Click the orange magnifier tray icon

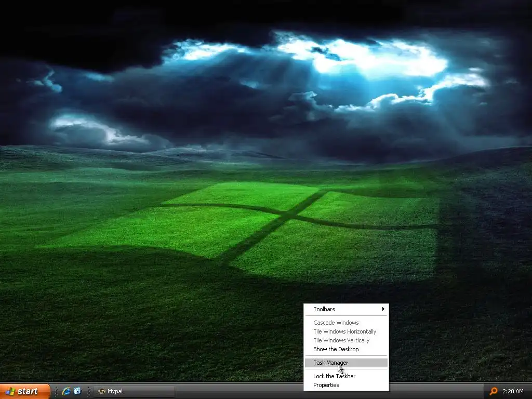[x=494, y=391]
